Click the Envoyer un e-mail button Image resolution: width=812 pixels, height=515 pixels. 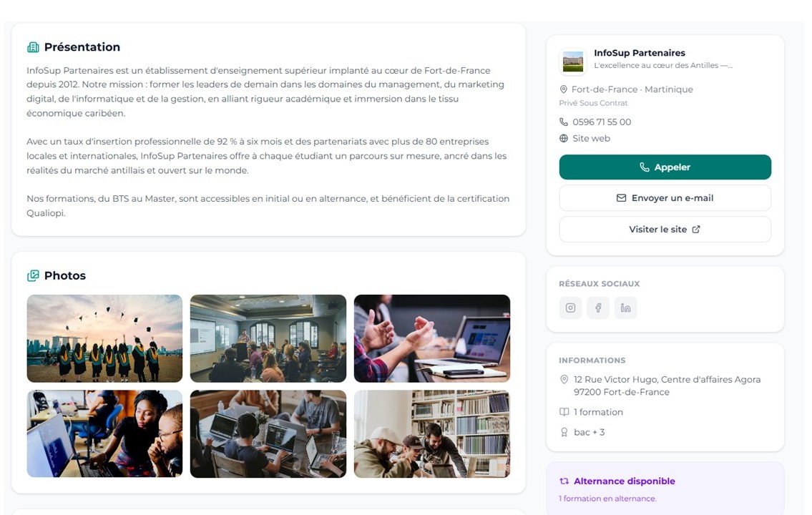(x=665, y=198)
